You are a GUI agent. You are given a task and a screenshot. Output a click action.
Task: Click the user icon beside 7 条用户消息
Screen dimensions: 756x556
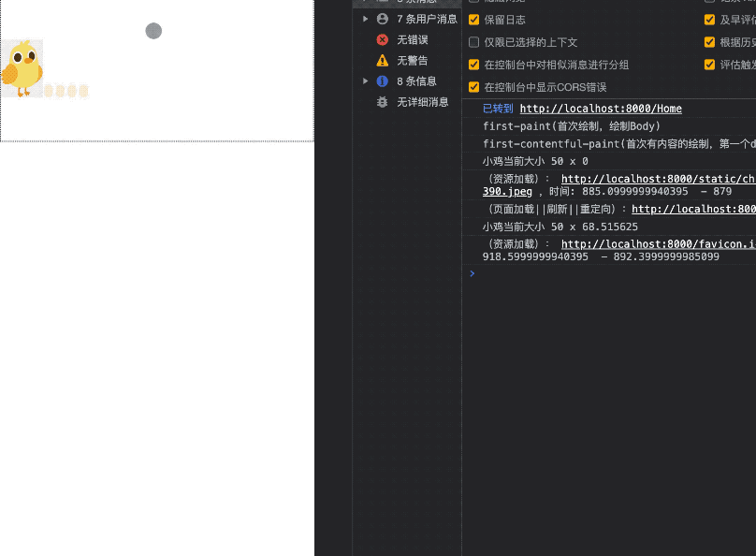[383, 19]
